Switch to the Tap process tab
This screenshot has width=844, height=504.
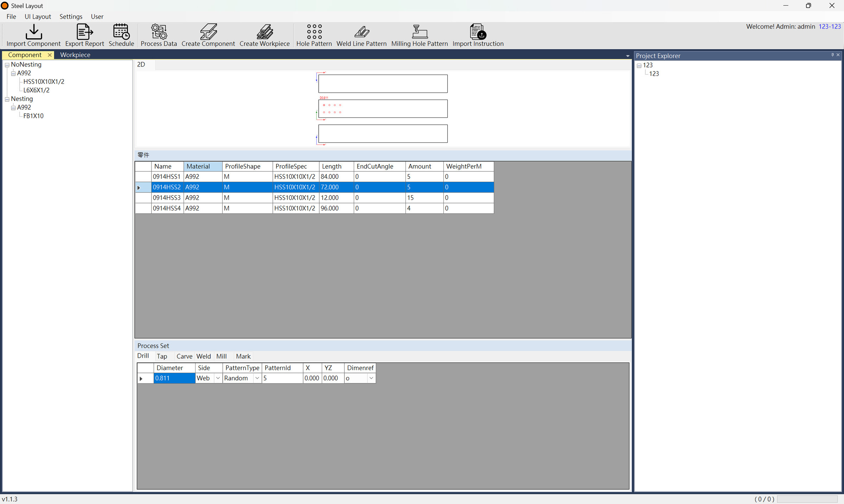pos(162,356)
